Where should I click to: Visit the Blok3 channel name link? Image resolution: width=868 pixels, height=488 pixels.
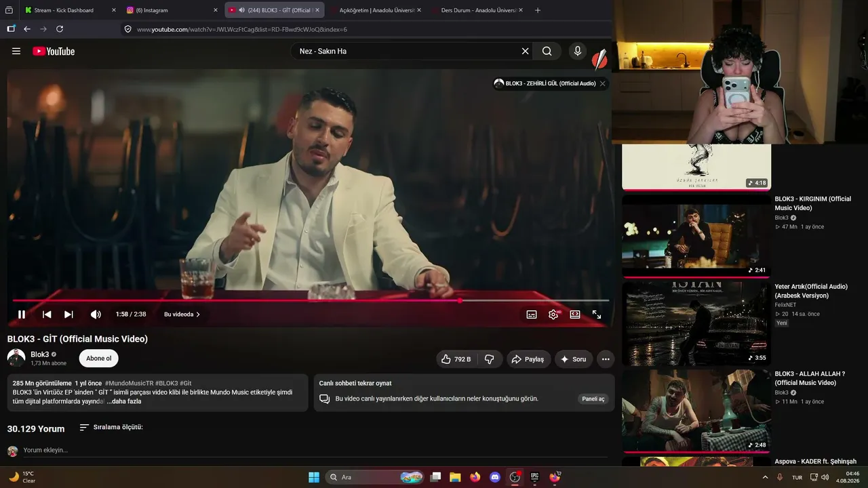[40, 354]
